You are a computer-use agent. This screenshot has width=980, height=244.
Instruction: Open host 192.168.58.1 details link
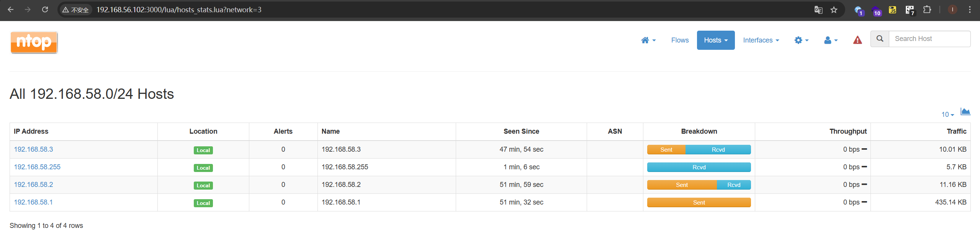(x=33, y=202)
